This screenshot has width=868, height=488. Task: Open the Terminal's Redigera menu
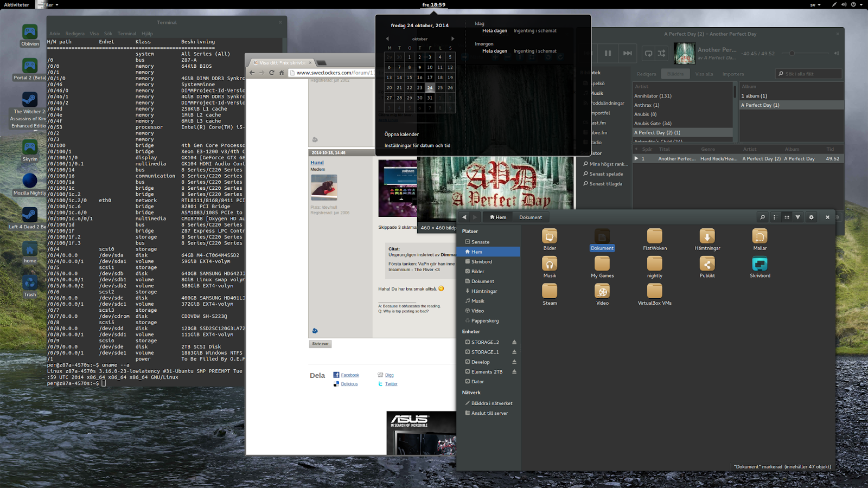[75, 34]
